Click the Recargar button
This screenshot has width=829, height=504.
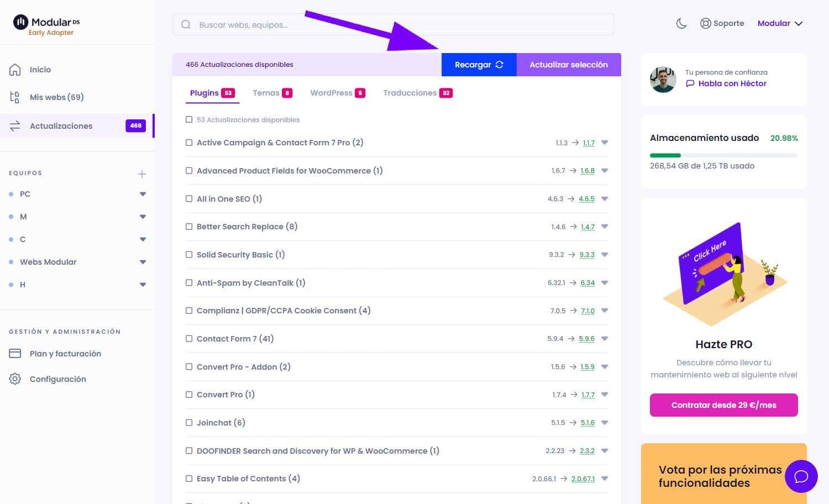[479, 65]
